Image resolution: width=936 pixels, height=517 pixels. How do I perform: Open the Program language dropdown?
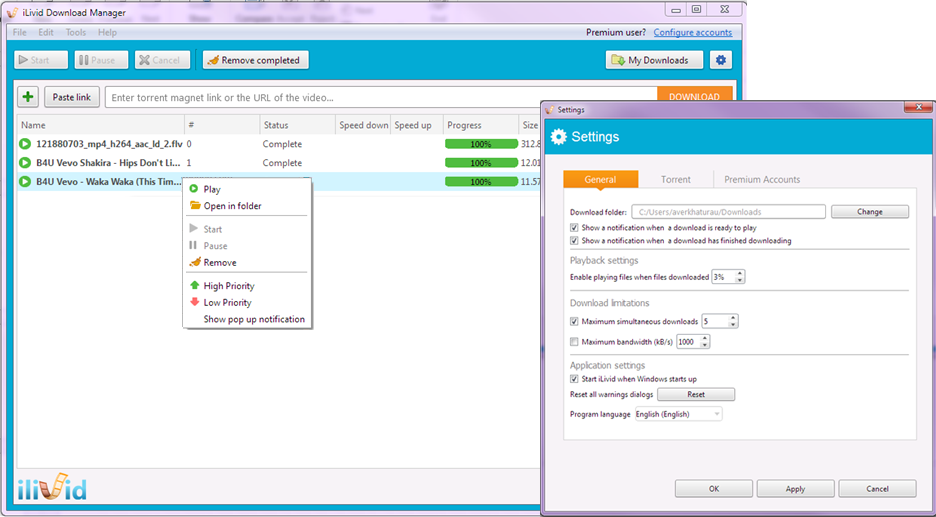pyautogui.click(x=679, y=414)
